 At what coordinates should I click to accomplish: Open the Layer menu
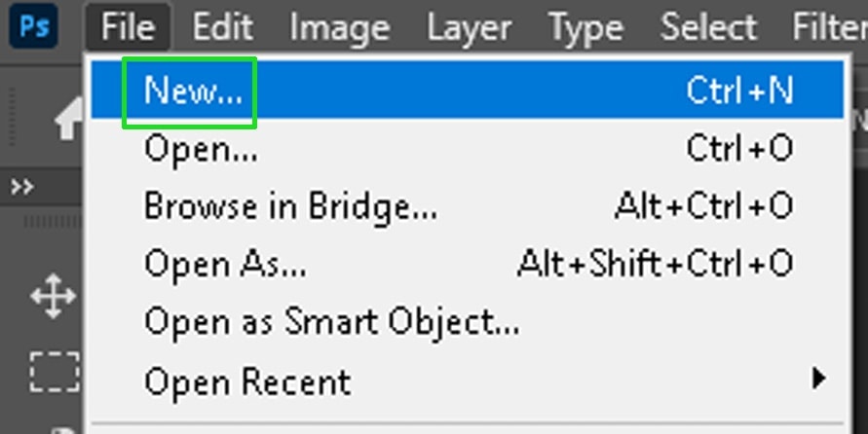(469, 26)
